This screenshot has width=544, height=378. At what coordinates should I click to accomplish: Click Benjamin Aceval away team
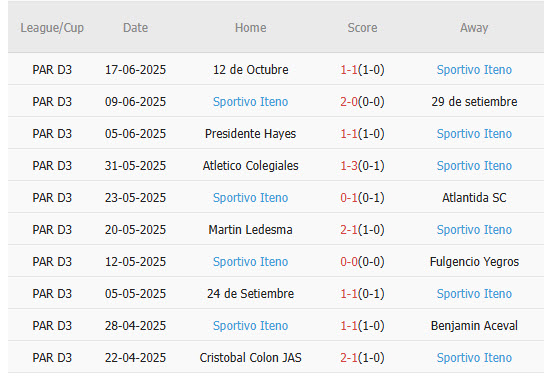click(474, 326)
